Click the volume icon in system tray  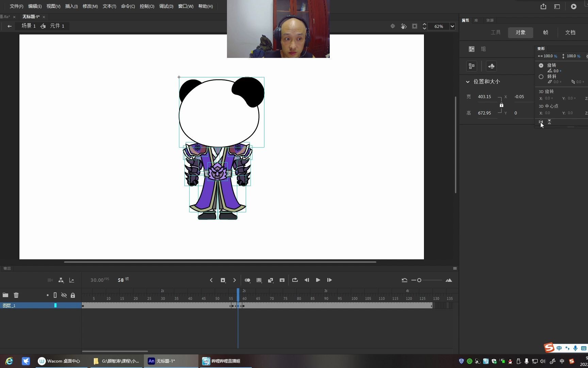coord(543,361)
